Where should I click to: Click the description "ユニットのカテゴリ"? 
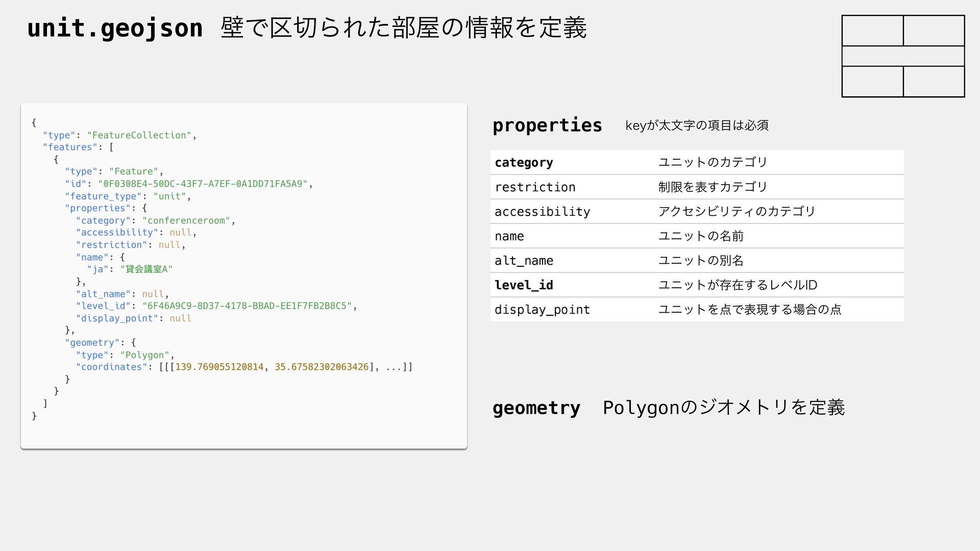point(713,162)
